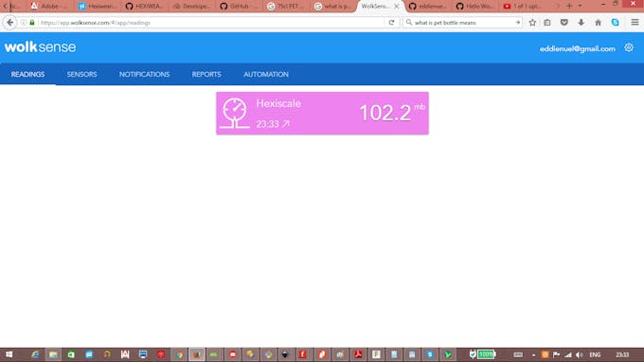Screen dimensions: 644x362
Task: Show bookmarks list icon in Firefox toolbar
Action: click(x=547, y=23)
